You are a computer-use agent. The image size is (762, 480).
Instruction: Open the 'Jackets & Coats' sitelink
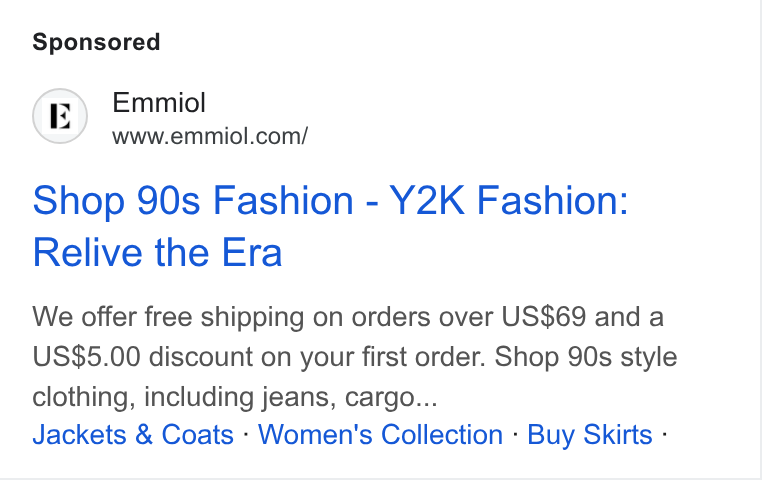point(133,434)
